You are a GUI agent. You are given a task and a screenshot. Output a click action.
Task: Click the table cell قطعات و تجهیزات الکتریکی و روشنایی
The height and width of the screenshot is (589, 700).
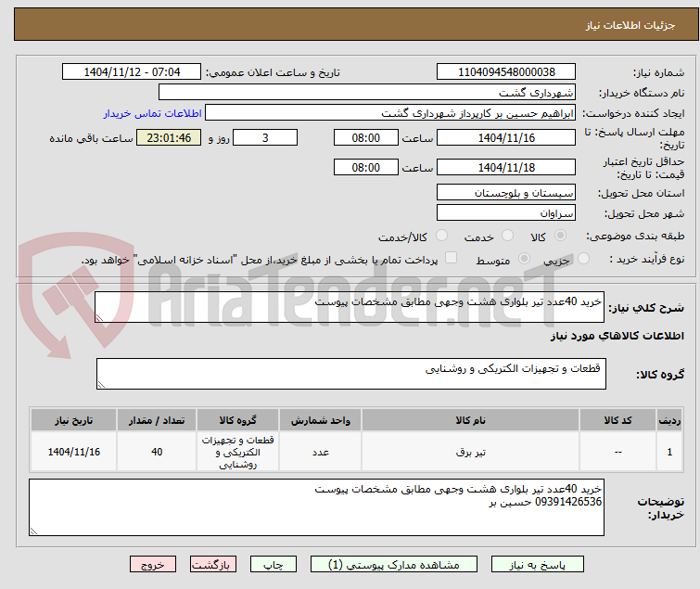[x=238, y=452]
